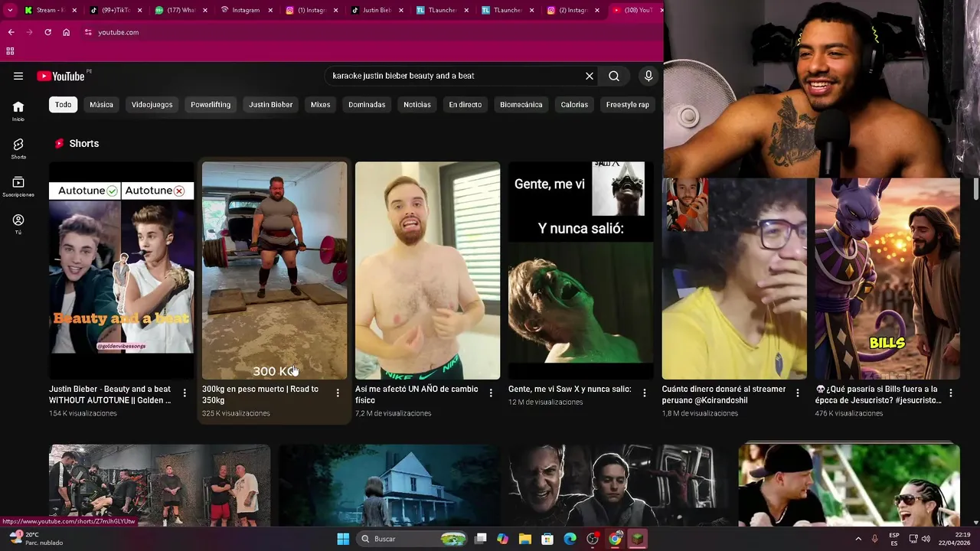
Task: Open Shorts from the left sidebar
Action: tap(18, 148)
